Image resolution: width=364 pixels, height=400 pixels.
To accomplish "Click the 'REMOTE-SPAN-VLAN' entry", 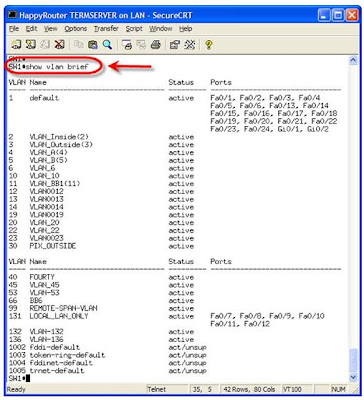I will pos(63,308).
